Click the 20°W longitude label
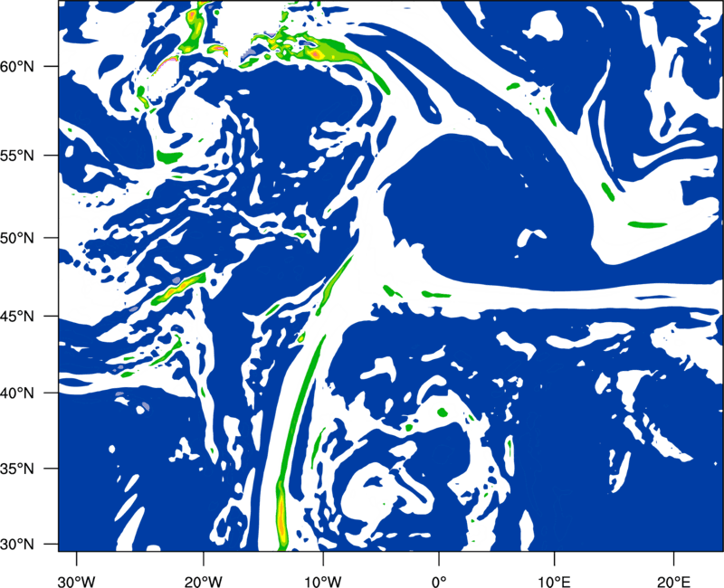The height and width of the screenshot is (588, 724). coord(203,582)
